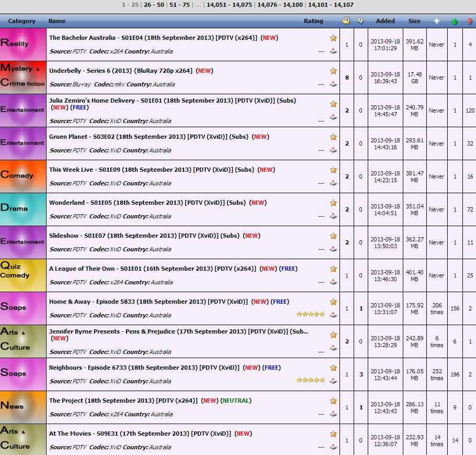The height and width of the screenshot is (455, 476).
Task: Download Underbelly Series 6 using the download icon
Action: (333, 84)
